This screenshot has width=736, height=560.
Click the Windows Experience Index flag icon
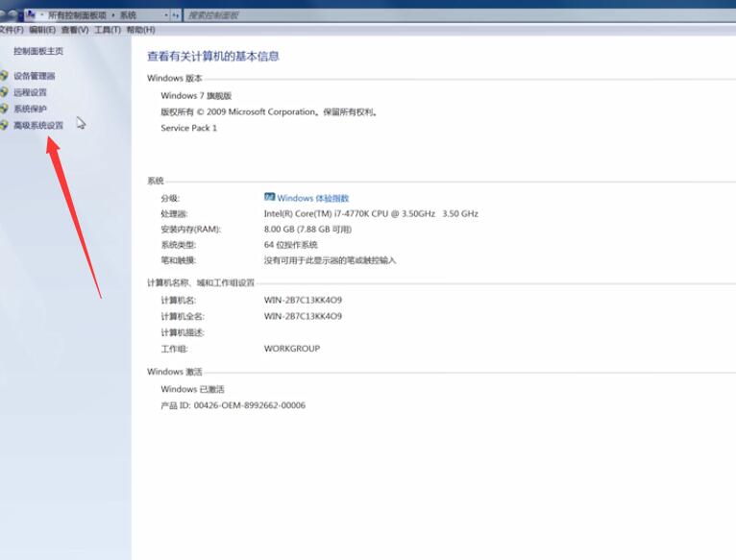click(269, 197)
